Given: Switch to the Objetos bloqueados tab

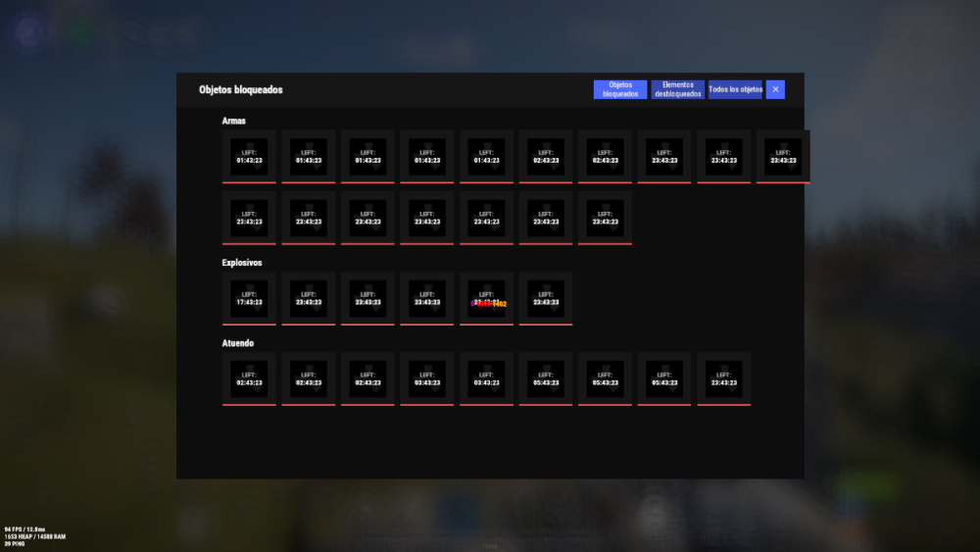Looking at the screenshot, I should click(619, 89).
